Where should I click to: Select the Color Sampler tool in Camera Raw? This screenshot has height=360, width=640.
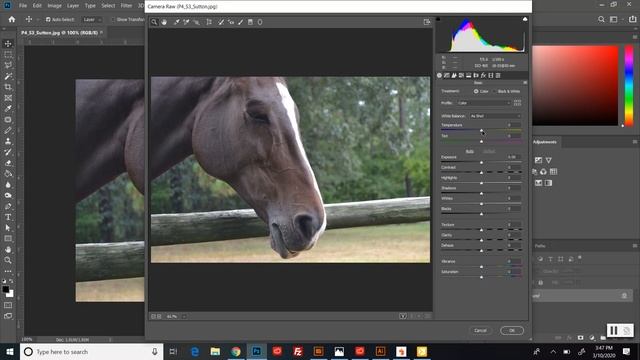187,22
